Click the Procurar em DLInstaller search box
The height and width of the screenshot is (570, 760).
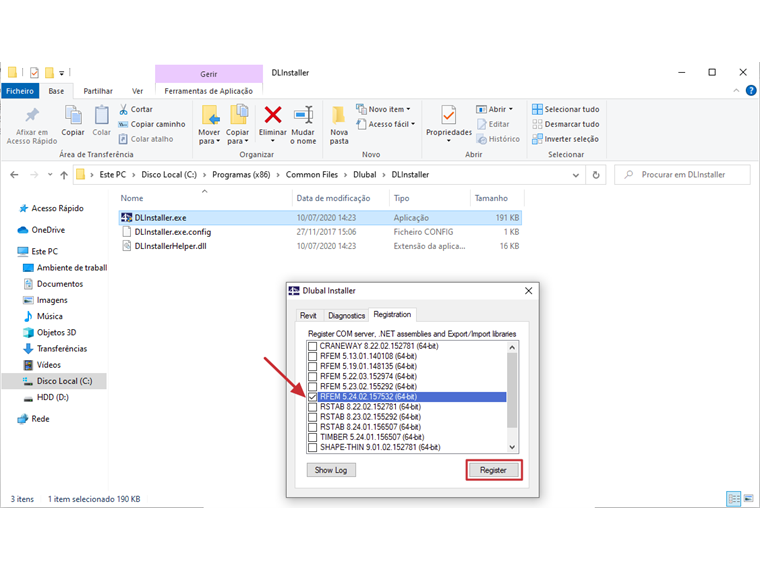coord(682,175)
